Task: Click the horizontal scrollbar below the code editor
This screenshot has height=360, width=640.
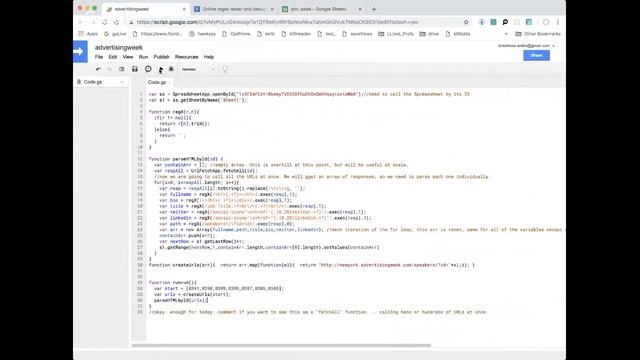Action: point(281,345)
